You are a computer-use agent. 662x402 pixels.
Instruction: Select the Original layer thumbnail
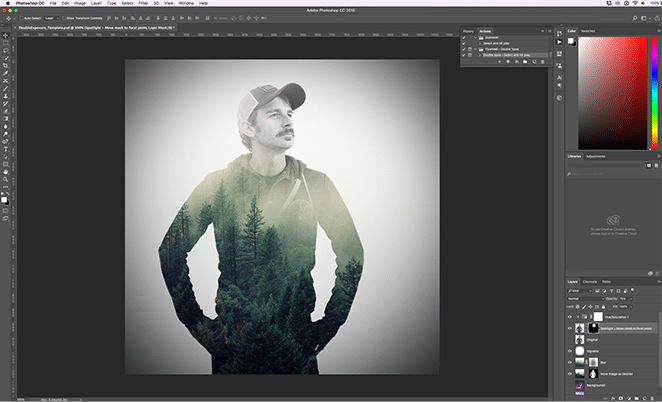tap(581, 340)
